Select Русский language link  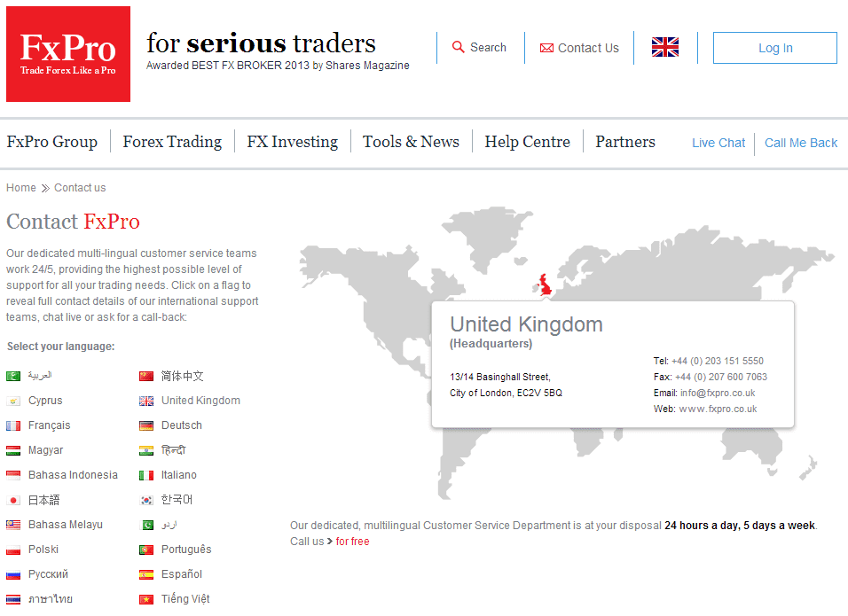click(48, 574)
